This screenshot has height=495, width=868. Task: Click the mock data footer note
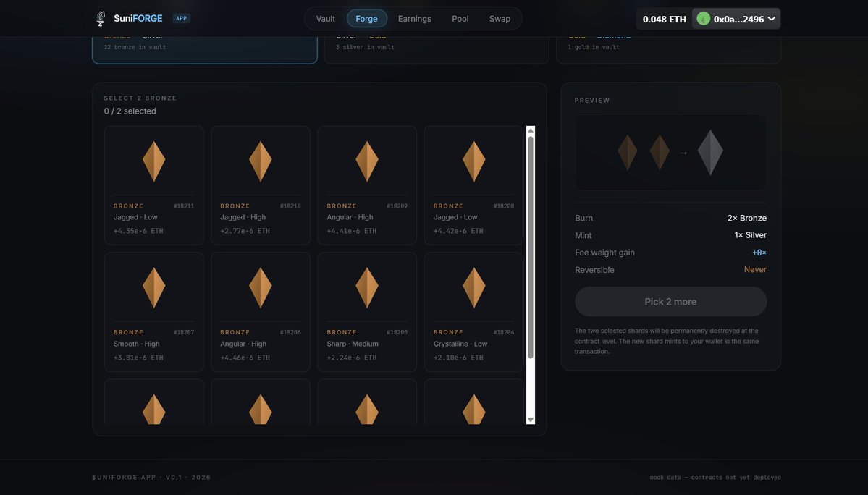tap(715, 478)
